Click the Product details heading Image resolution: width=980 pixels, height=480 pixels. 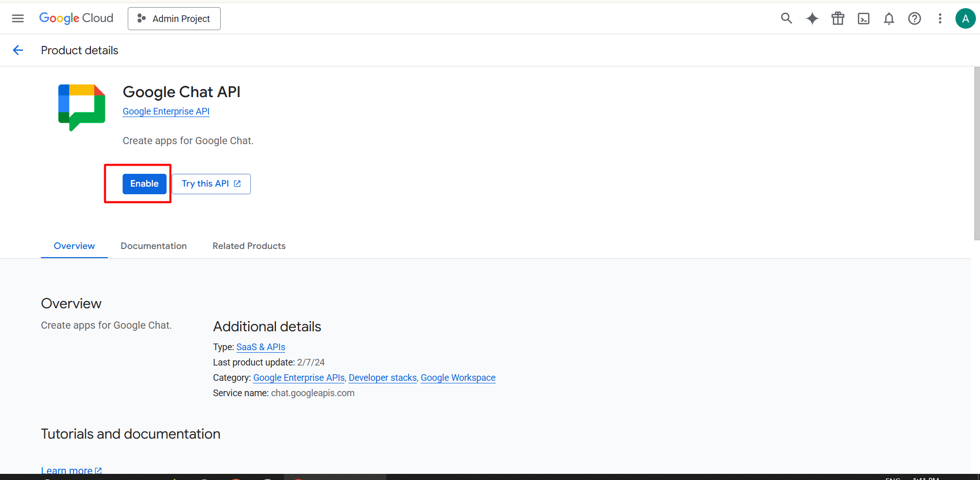click(80, 50)
